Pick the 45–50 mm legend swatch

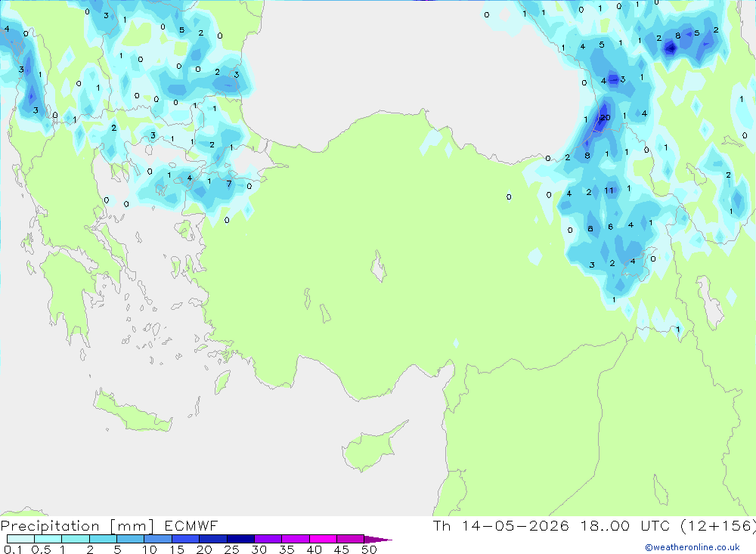coord(350,539)
